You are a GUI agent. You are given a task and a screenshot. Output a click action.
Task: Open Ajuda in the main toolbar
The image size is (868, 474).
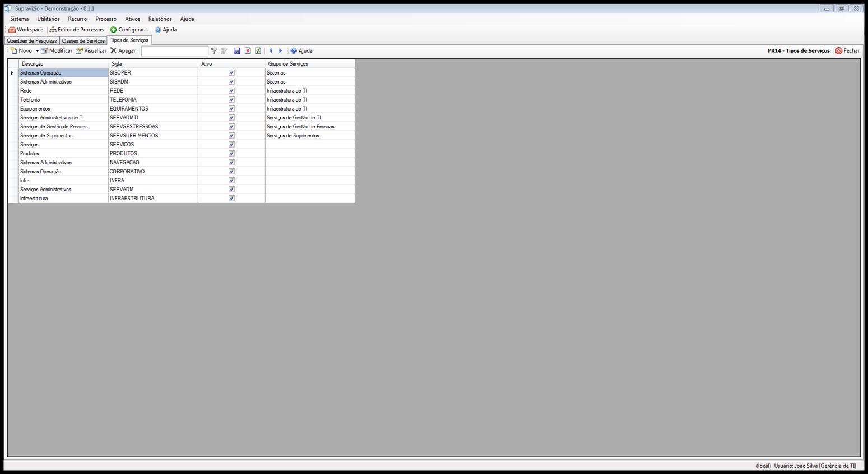tap(166, 30)
